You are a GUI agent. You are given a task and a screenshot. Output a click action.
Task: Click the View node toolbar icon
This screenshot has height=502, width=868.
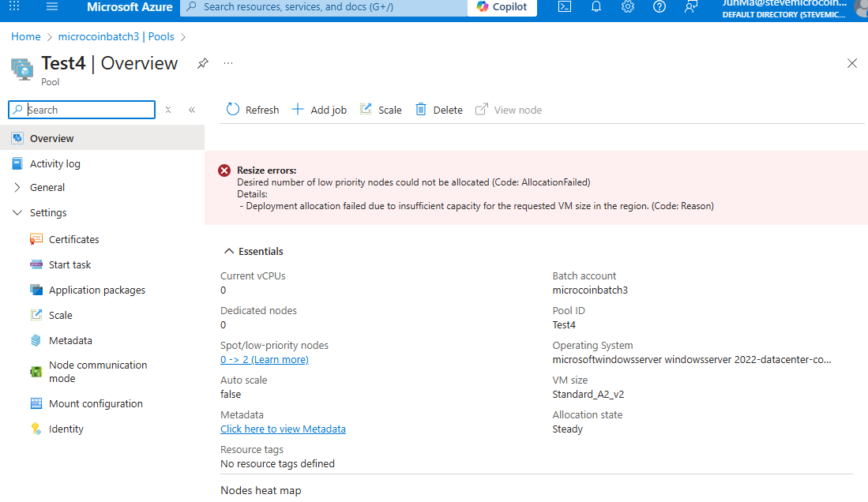pyautogui.click(x=482, y=109)
